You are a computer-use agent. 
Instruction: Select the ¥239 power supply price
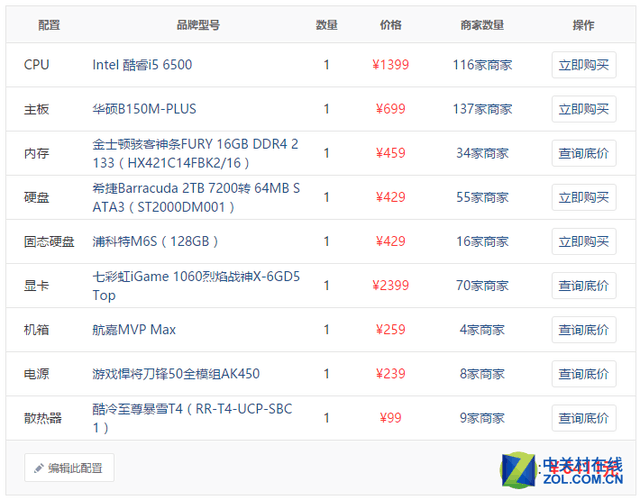click(x=390, y=373)
